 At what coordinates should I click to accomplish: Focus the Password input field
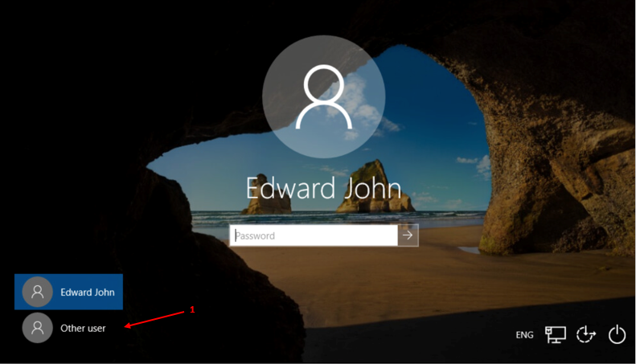314,235
